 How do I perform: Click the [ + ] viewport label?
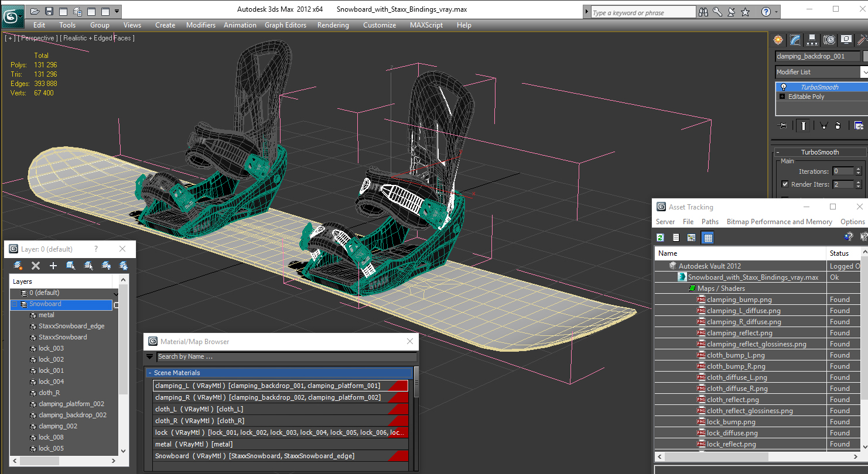10,38
